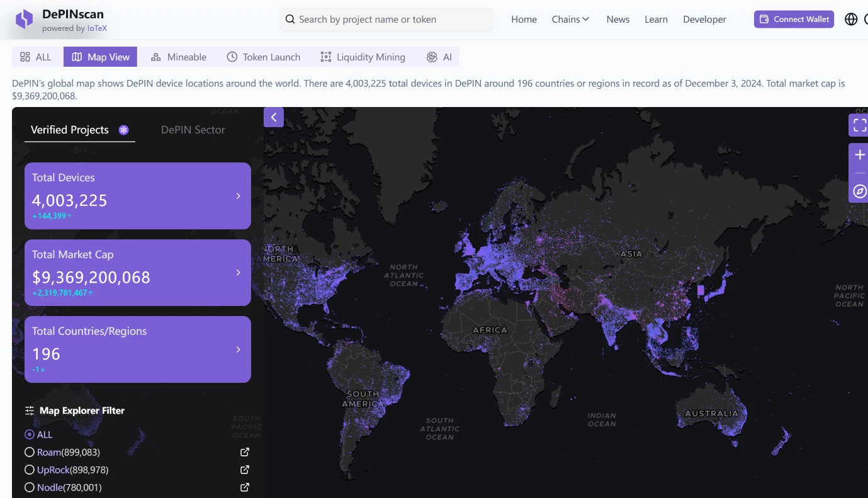The width and height of the screenshot is (868, 498).
Task: Click the project search field
Action: [386, 20]
